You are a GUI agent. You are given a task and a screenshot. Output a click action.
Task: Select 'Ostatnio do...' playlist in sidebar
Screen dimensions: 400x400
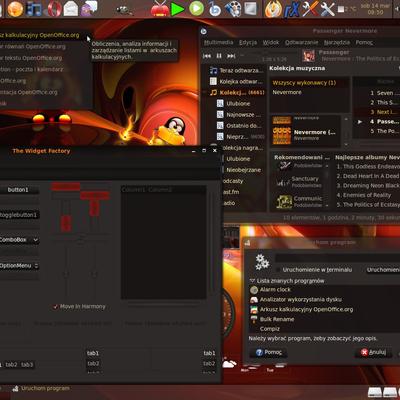coord(240,125)
